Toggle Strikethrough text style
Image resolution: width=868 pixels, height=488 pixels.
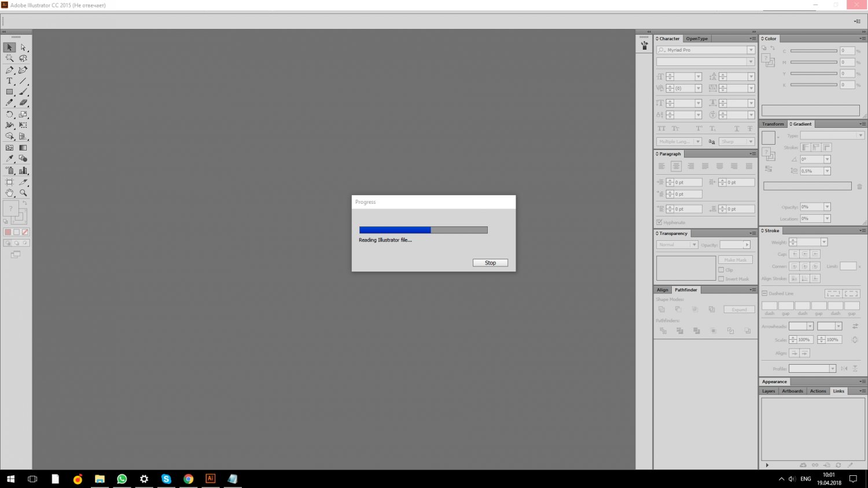tap(750, 129)
